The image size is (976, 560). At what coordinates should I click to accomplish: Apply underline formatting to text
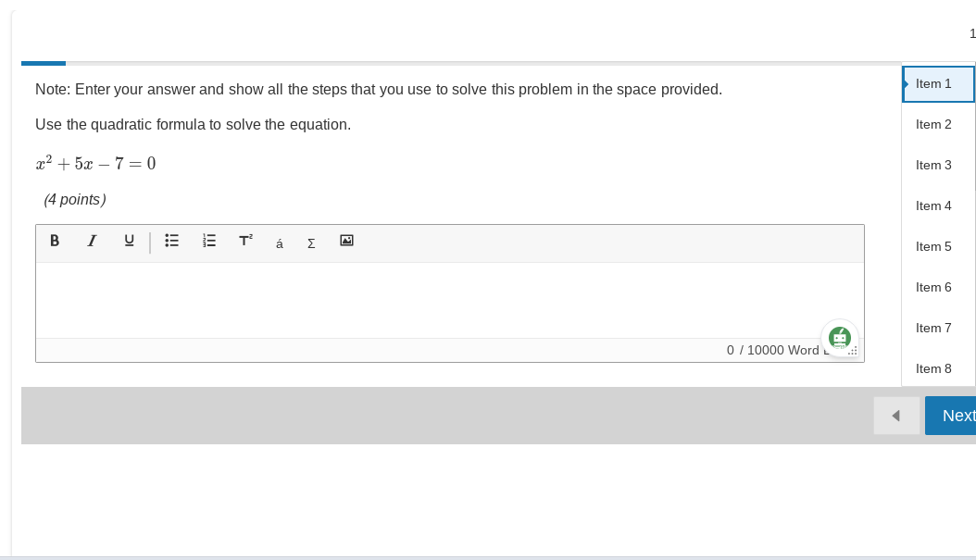(x=129, y=242)
